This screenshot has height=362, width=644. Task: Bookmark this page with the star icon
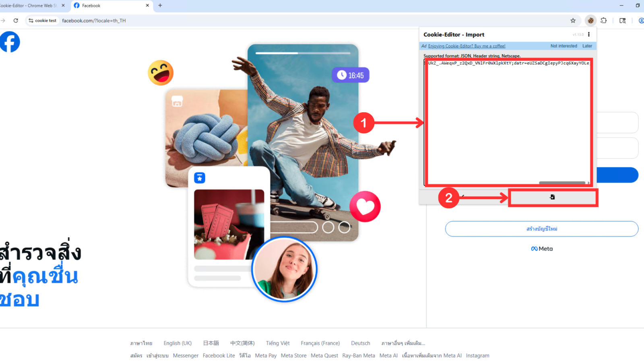[573, 21]
